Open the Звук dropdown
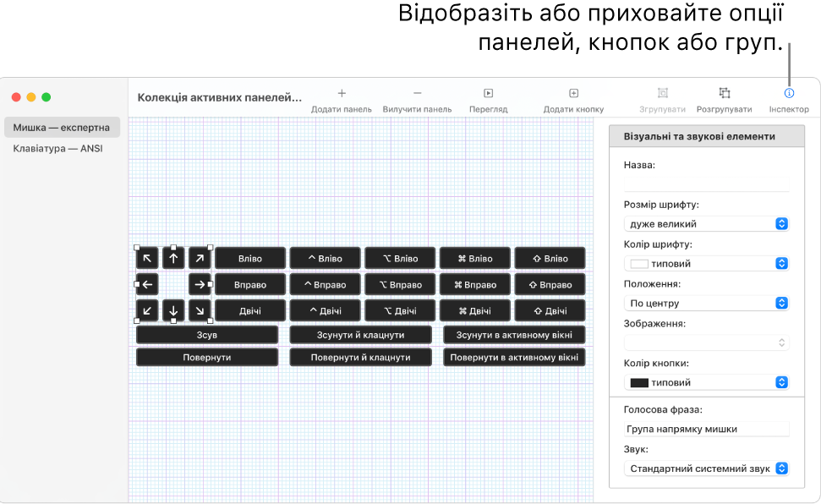Viewport: 821px width, 504px height. 706,468
